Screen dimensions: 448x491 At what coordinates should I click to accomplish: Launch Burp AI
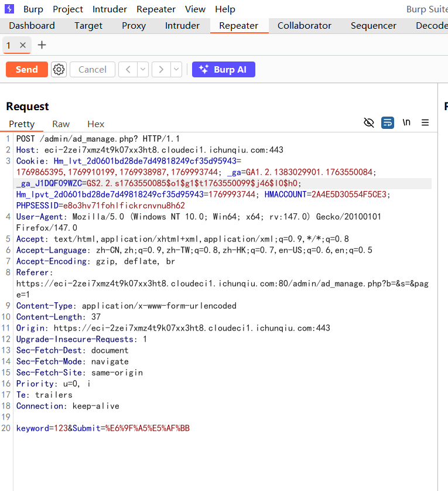[x=224, y=70]
